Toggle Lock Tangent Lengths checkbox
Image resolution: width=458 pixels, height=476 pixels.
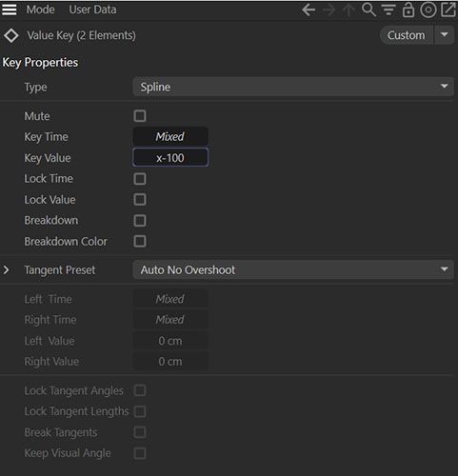[140, 411]
